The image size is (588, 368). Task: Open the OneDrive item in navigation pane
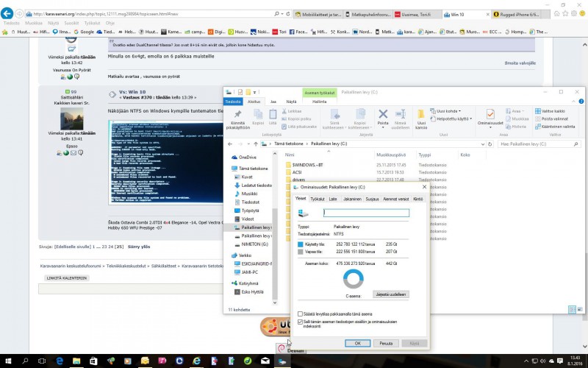click(248, 157)
